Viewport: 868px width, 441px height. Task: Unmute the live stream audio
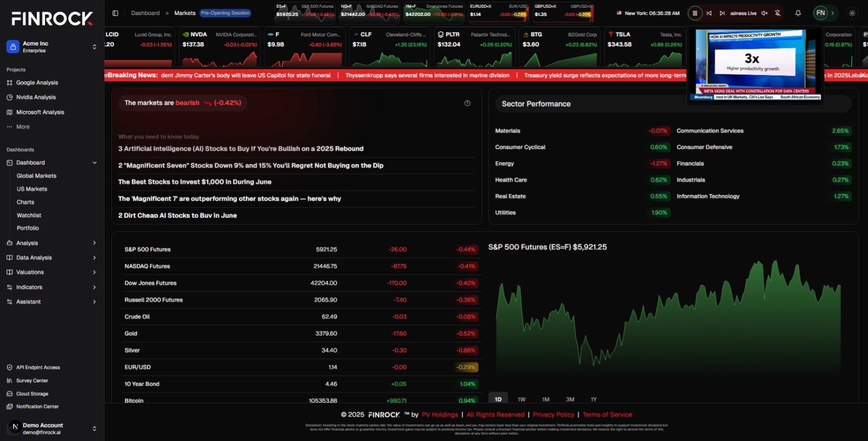click(x=765, y=13)
